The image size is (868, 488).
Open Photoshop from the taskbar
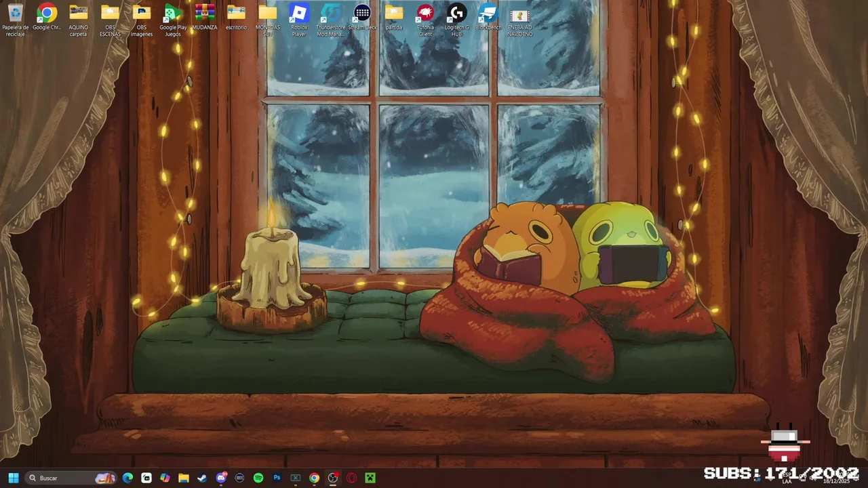[277, 478]
